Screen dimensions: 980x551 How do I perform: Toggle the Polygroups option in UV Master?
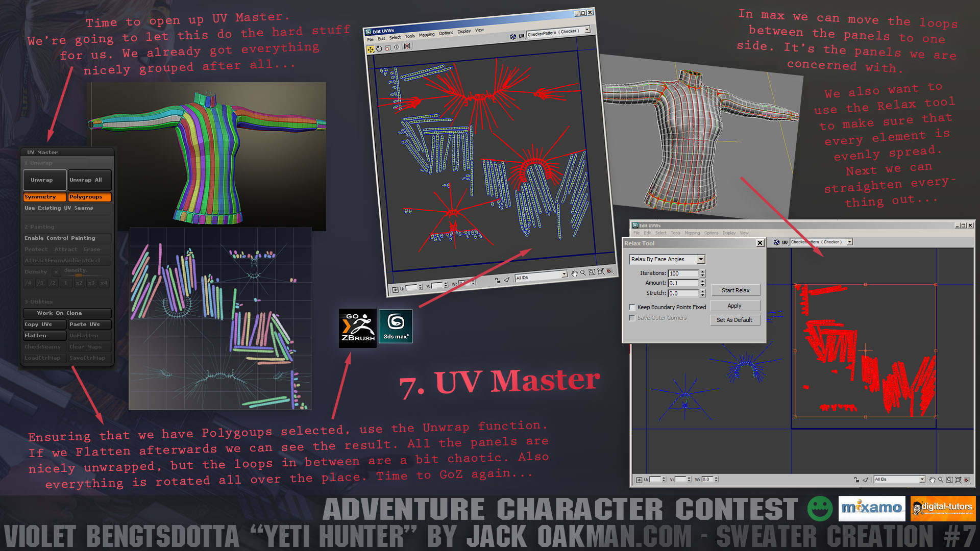click(x=89, y=197)
